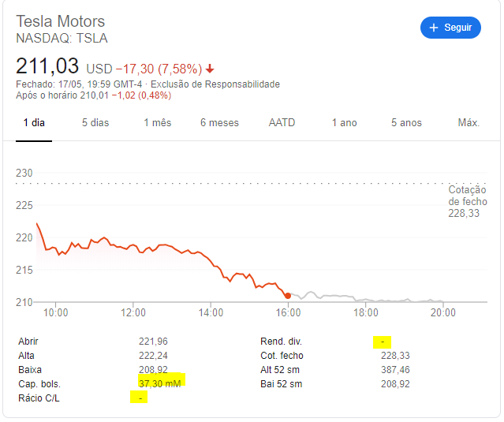The width and height of the screenshot is (504, 422).
Task: Select the Máx. range tab
Action: click(x=469, y=123)
